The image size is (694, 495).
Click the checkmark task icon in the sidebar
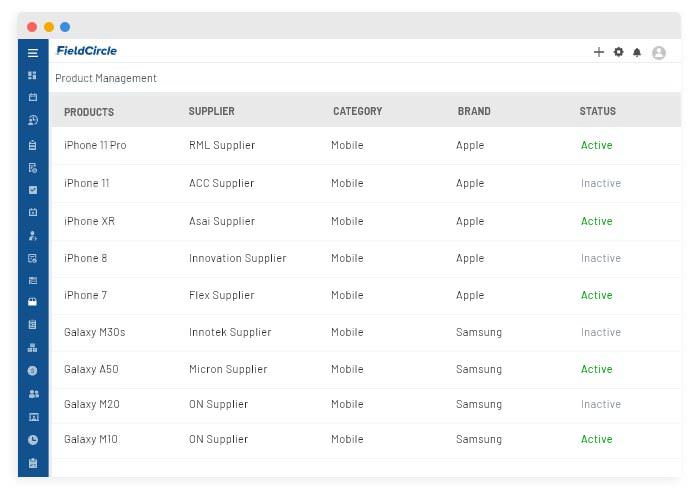(33, 190)
